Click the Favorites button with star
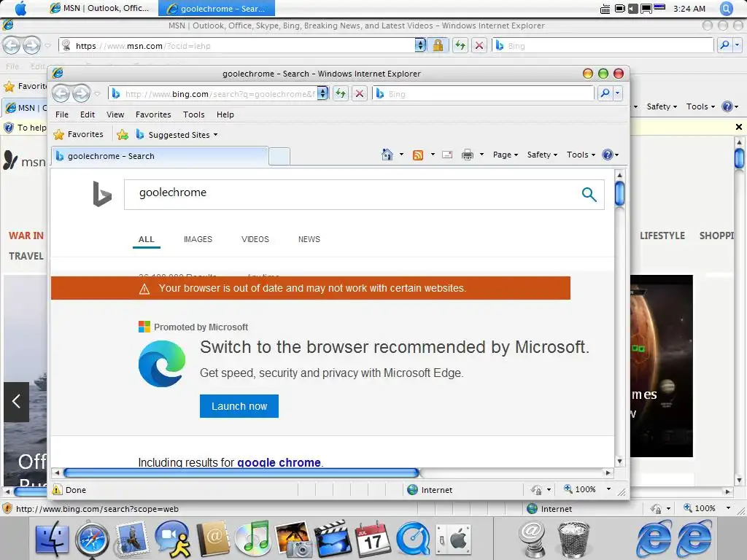 pos(79,134)
